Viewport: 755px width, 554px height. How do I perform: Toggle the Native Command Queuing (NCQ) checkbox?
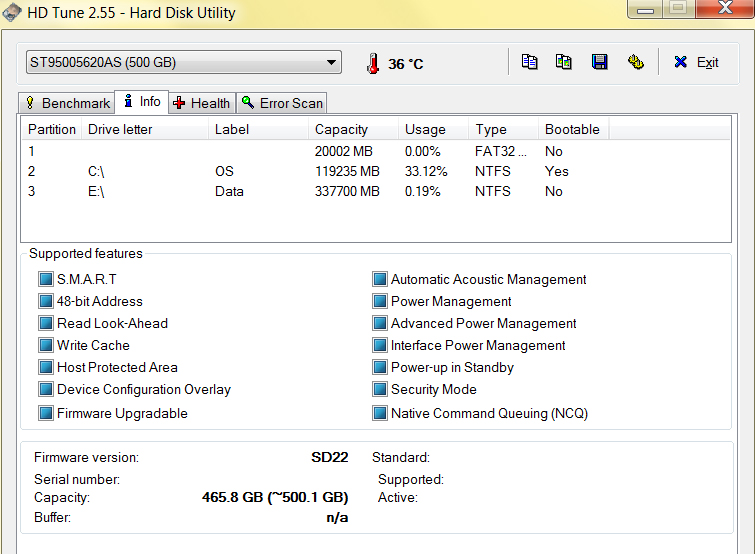pos(380,413)
